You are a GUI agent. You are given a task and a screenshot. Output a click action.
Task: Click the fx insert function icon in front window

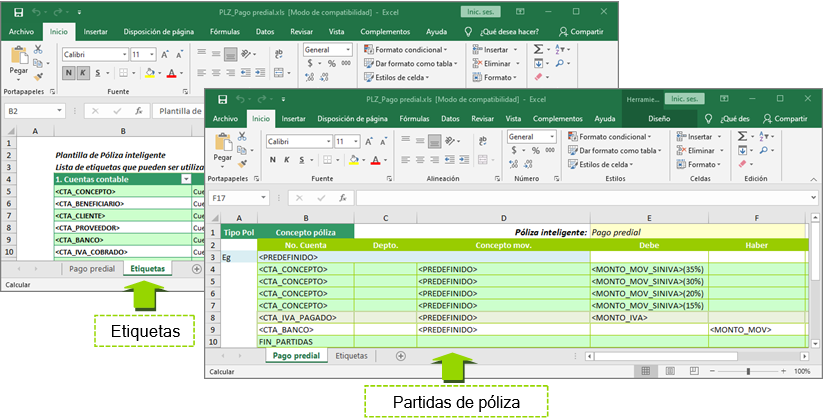[343, 198]
